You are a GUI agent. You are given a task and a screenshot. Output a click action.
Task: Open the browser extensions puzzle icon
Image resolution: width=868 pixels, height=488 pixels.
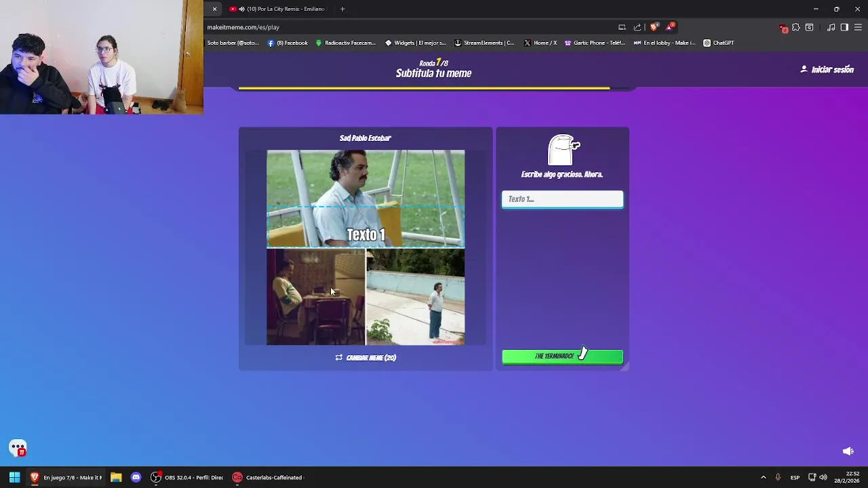796,27
